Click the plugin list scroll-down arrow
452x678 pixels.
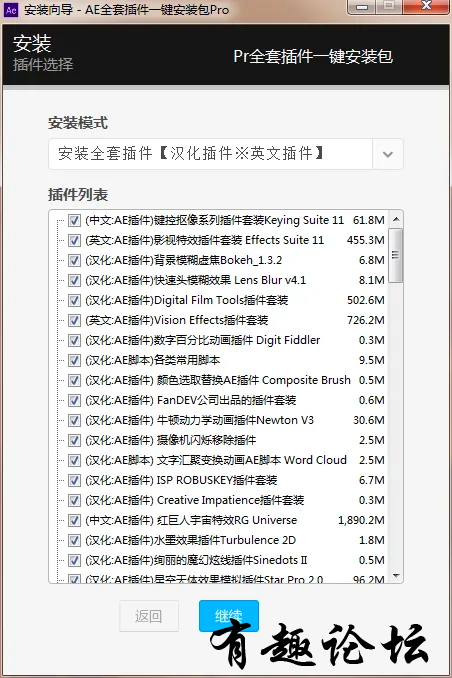(396, 576)
